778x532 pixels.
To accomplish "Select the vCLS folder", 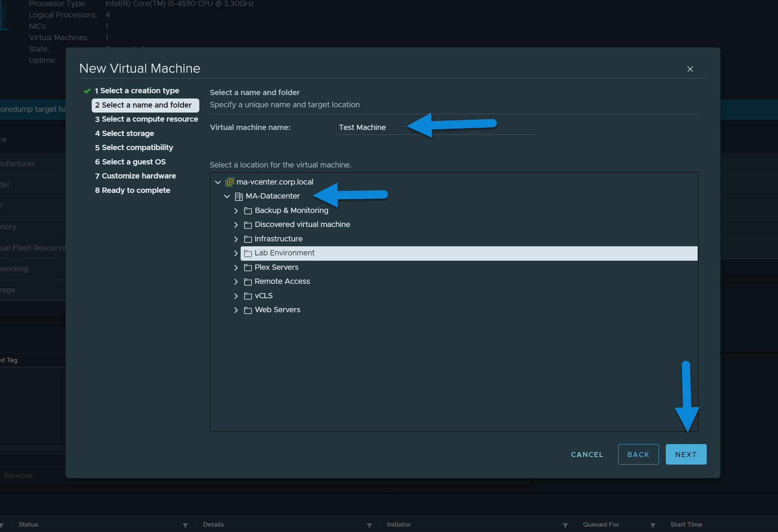I will point(264,296).
